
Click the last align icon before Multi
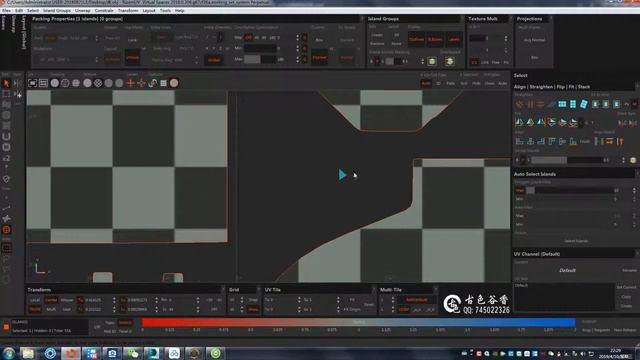pyautogui.click(x=573, y=142)
